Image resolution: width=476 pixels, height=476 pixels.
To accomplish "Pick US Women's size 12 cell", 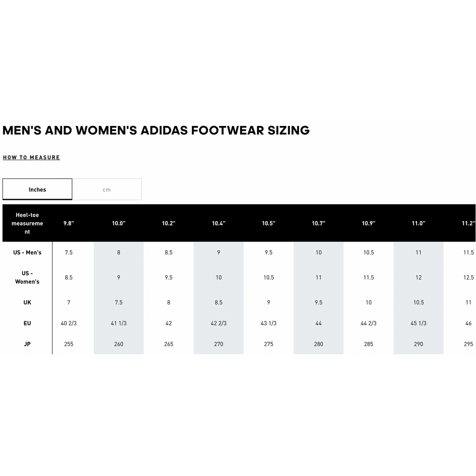I will click(x=418, y=278).
